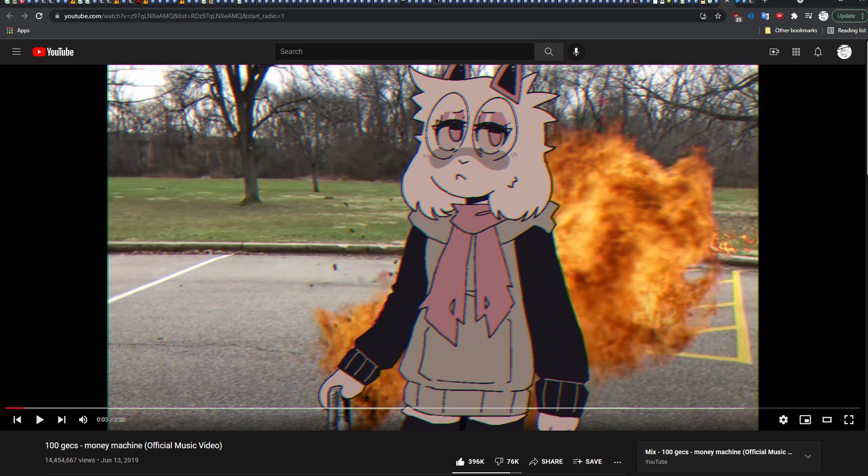
Task: Enter full screen mode
Action: click(x=848, y=420)
